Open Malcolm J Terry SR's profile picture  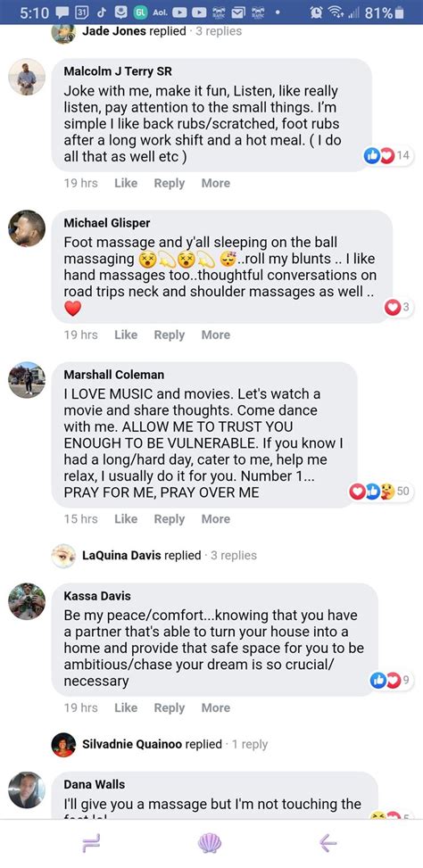click(27, 77)
